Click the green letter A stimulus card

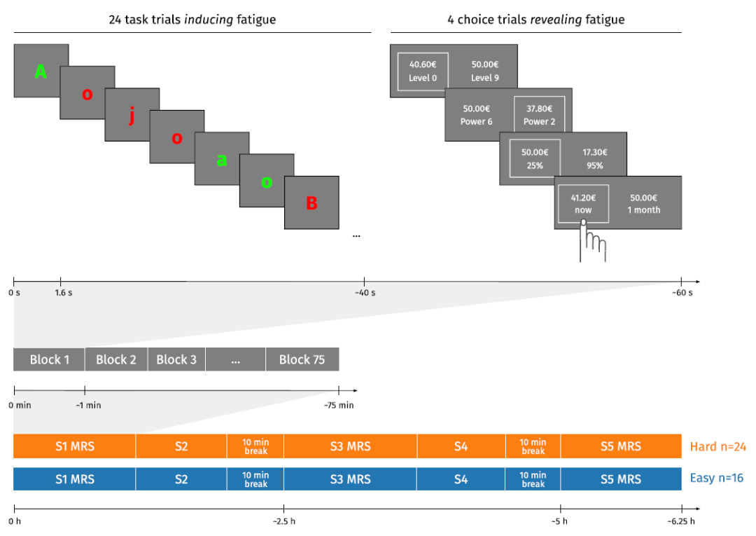(41, 71)
